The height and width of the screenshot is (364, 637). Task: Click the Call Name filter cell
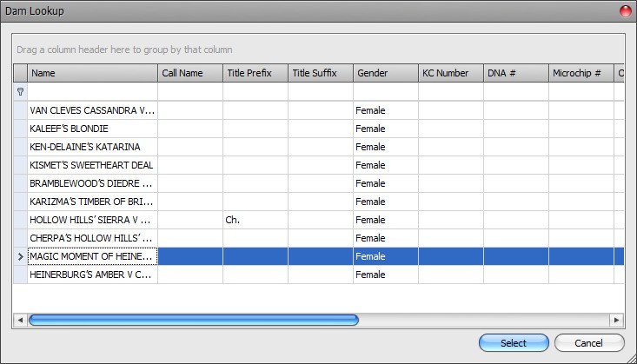190,92
